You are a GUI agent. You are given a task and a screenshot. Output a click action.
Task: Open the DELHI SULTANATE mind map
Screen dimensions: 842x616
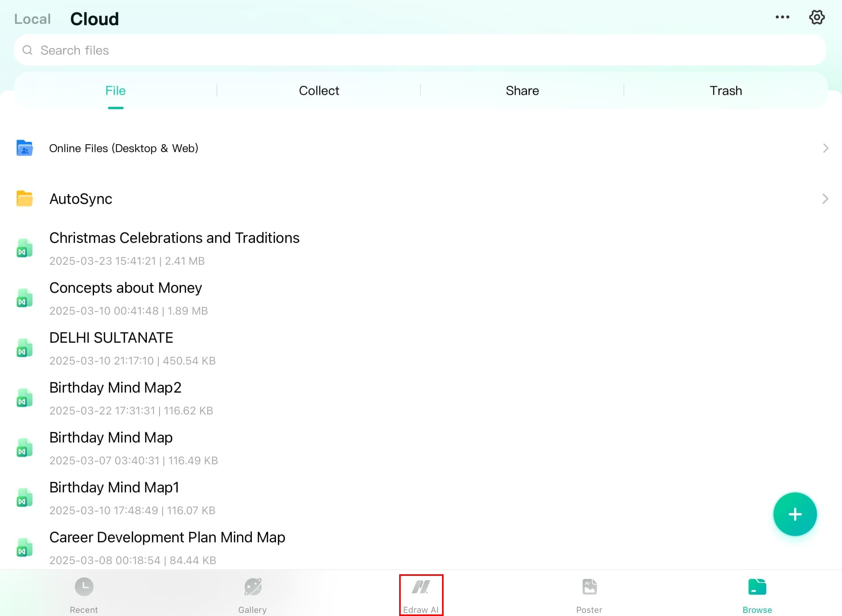click(111, 338)
